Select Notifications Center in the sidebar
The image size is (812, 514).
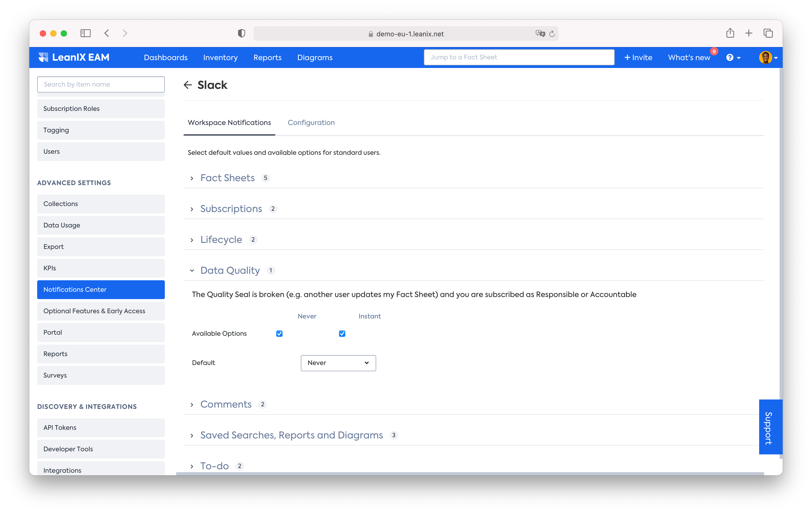101,290
